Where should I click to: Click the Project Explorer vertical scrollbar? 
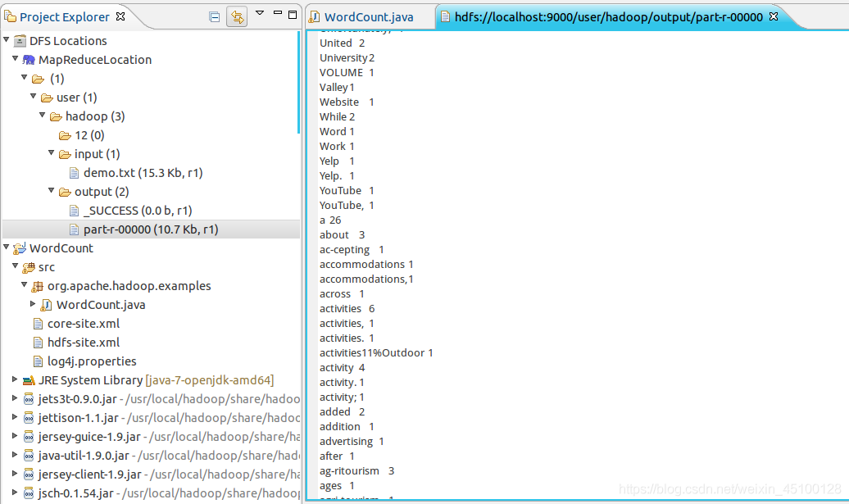[x=299, y=82]
